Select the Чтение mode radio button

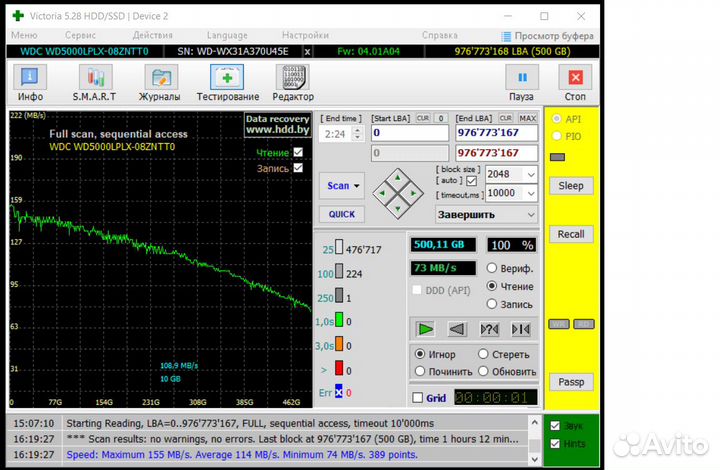point(492,286)
